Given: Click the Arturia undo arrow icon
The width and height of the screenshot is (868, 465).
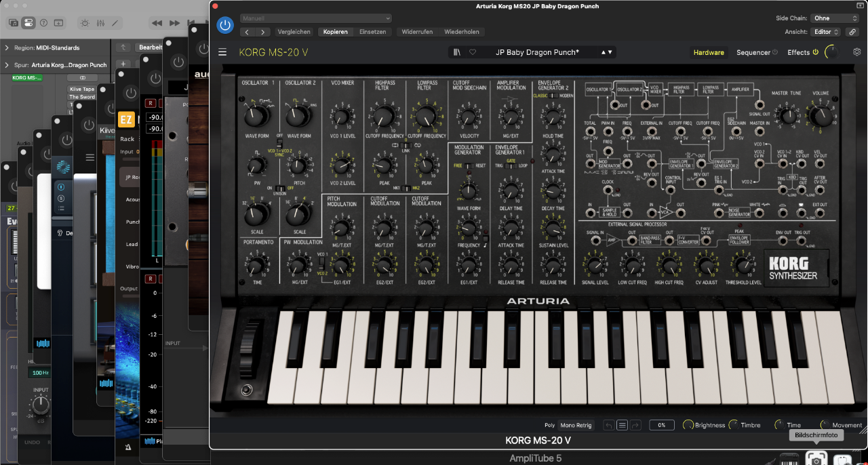Looking at the screenshot, I should pos(608,425).
